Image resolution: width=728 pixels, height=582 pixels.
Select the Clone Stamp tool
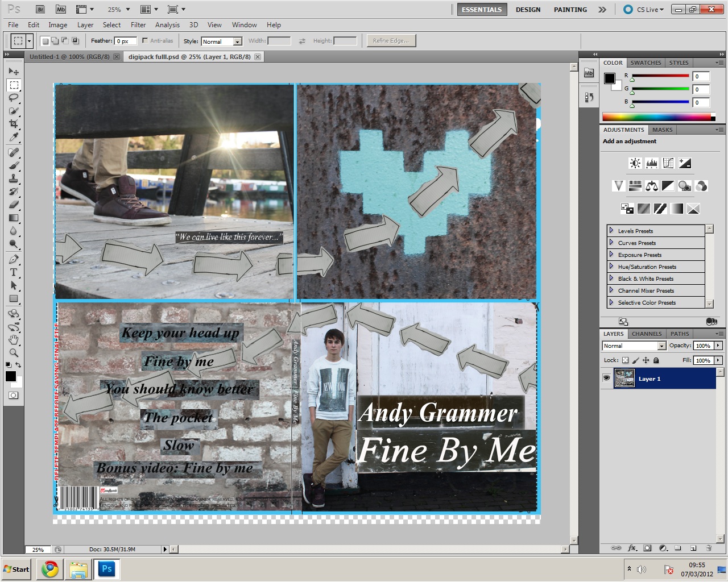[14, 178]
